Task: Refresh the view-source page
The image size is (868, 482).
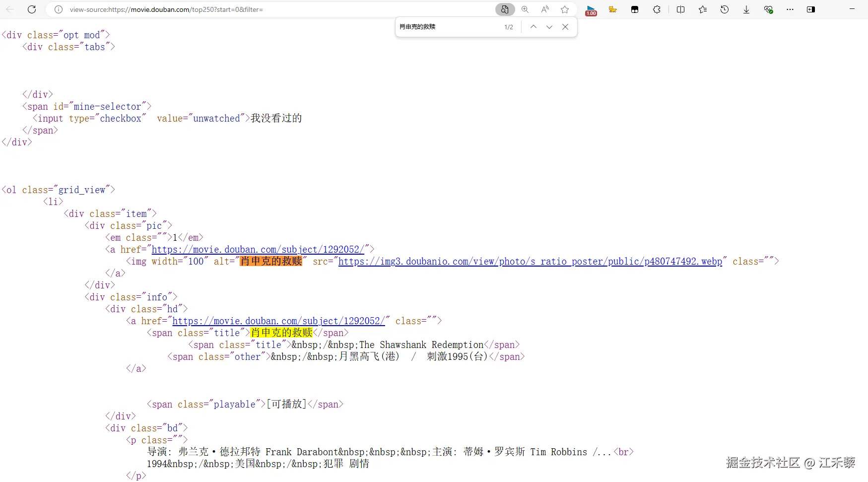Action: (32, 9)
